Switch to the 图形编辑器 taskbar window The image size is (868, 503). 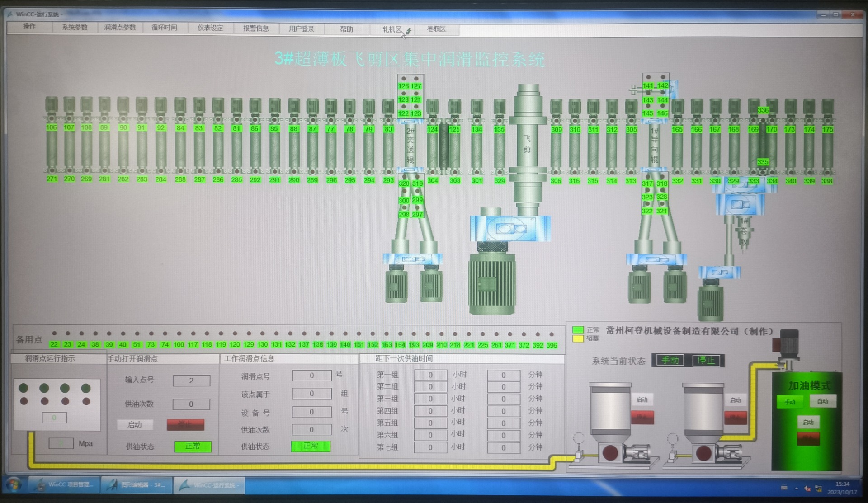click(x=137, y=485)
